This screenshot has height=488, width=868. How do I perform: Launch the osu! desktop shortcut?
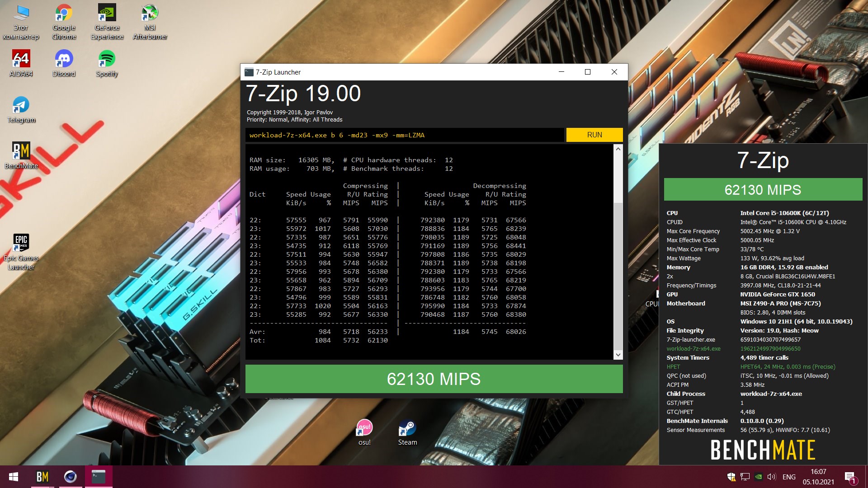point(364,432)
